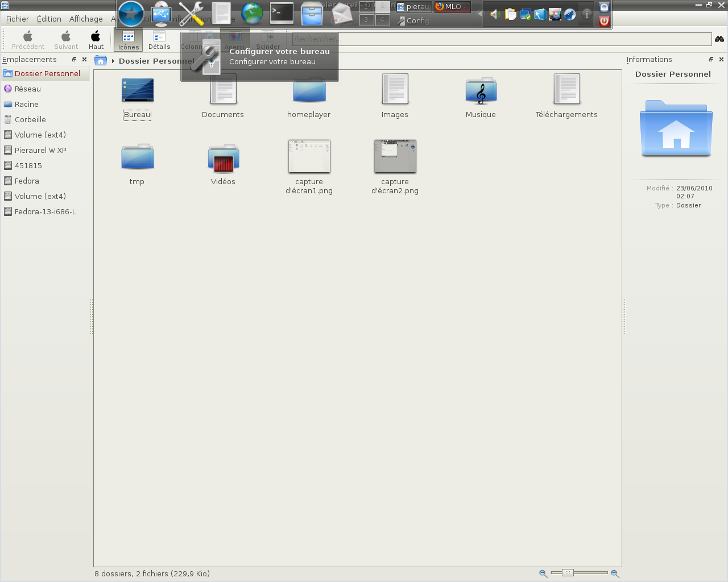This screenshot has height=582, width=728.
Task: Click in the Rechercher search field
Action: coord(502,39)
